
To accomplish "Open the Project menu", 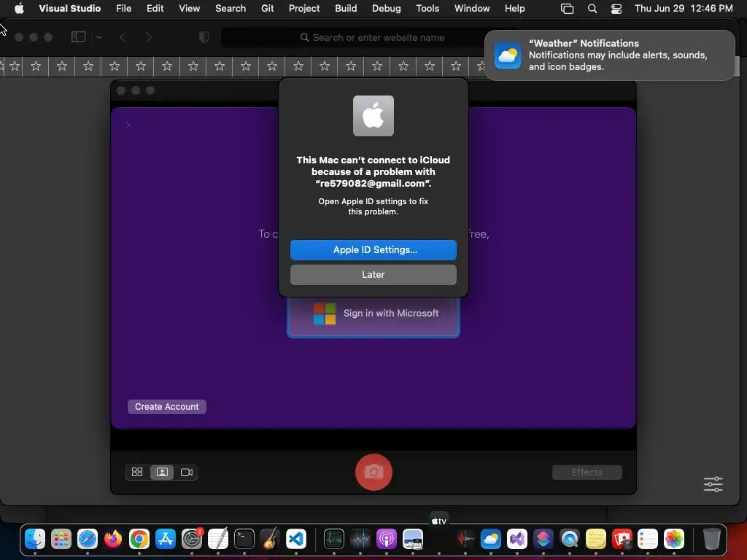I will pos(304,9).
